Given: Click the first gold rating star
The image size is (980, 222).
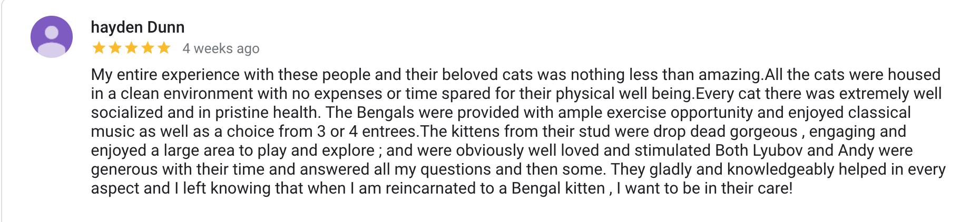Looking at the screenshot, I should pyautogui.click(x=99, y=48).
